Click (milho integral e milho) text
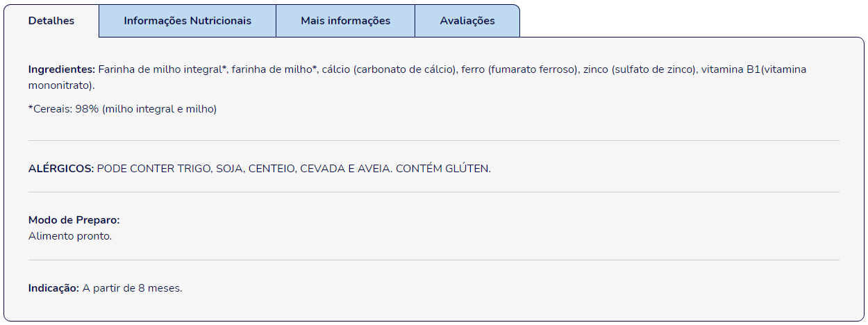 pos(160,110)
